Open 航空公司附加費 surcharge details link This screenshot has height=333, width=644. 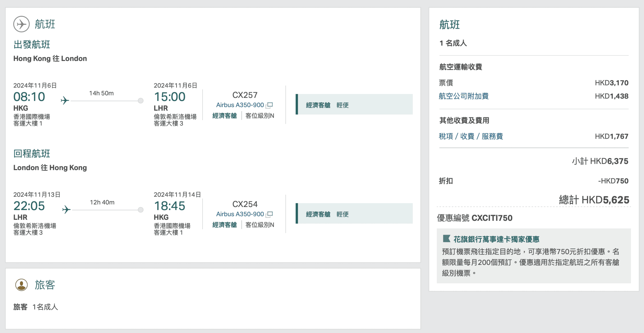click(x=464, y=96)
